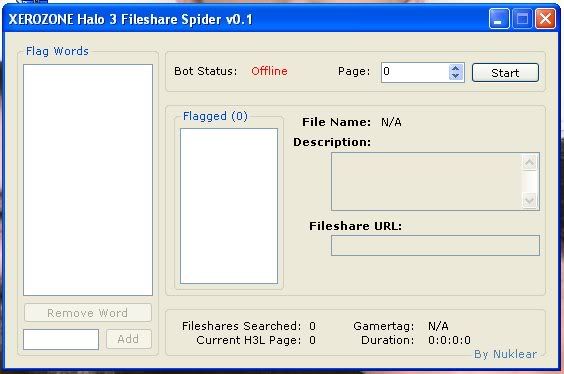Click the 'Fileshare URL:' label

[355, 226]
